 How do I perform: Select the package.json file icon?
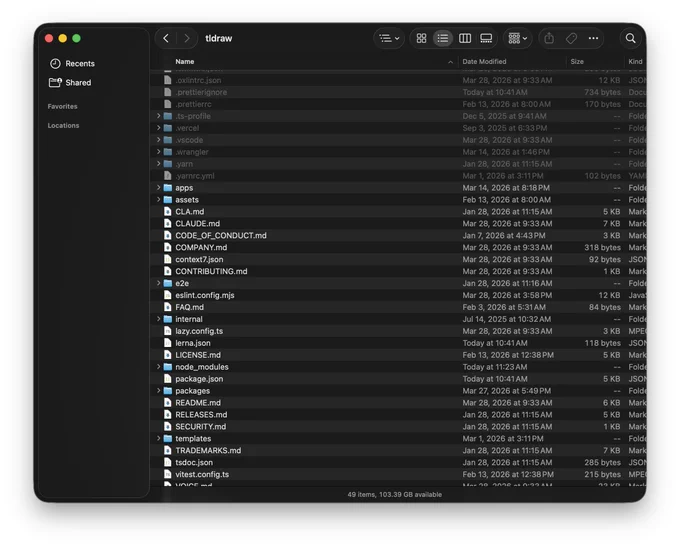168,379
